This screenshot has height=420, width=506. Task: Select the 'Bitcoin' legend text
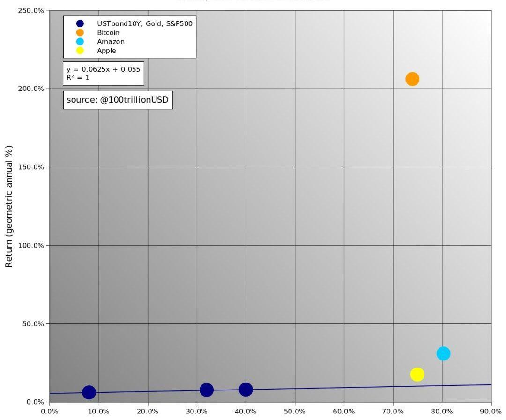tap(108, 33)
